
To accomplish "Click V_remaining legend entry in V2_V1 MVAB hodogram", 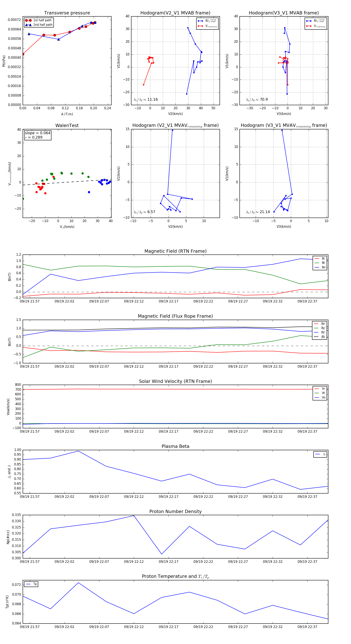I will 207,26.
